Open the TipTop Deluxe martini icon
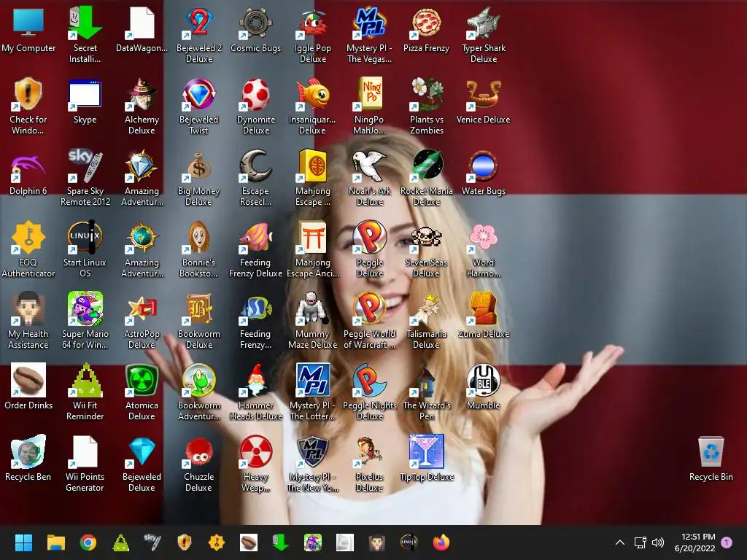The image size is (747, 560). tap(426, 451)
